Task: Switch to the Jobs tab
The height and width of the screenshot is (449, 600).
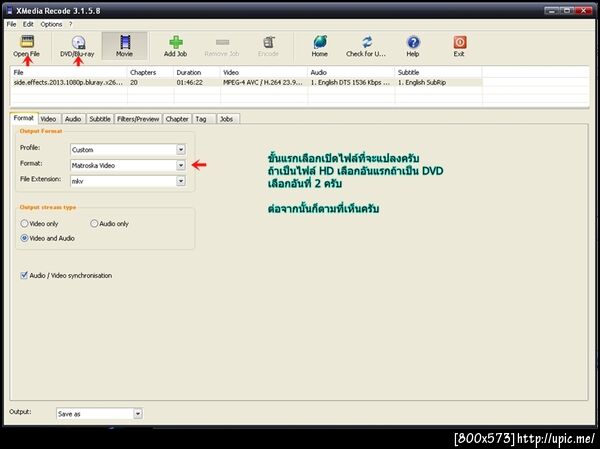Action: [x=226, y=119]
